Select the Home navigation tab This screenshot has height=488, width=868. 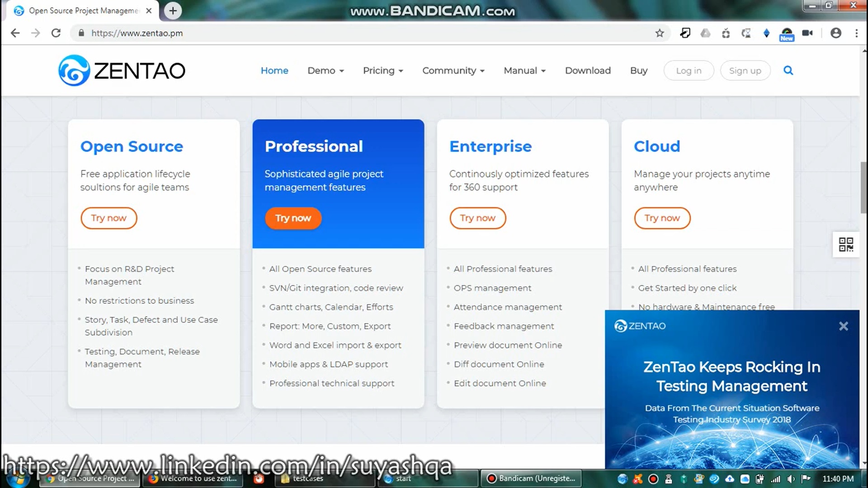coord(274,70)
